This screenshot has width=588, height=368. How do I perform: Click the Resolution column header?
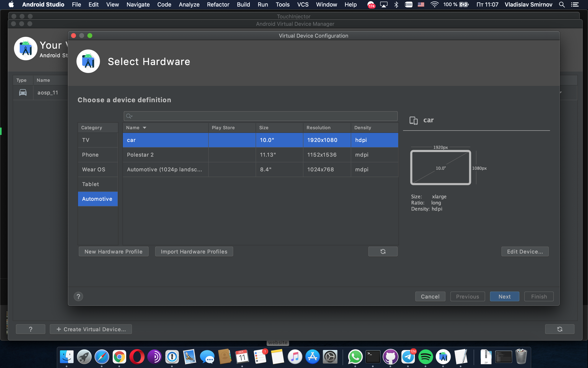tap(327, 128)
